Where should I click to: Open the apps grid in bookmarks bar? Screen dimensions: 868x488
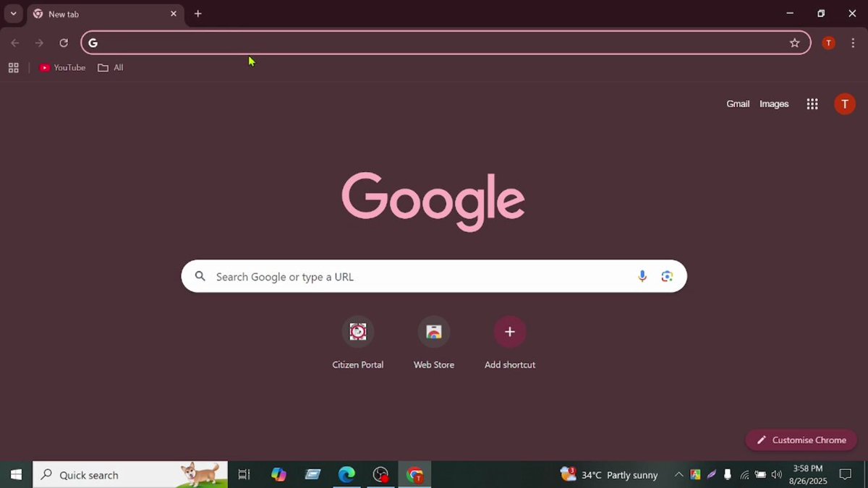click(13, 67)
